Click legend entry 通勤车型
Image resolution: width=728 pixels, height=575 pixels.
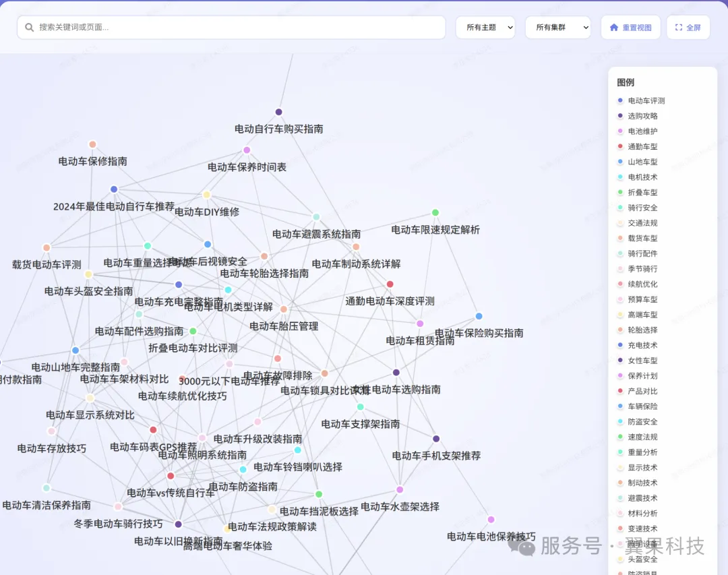(x=638, y=146)
